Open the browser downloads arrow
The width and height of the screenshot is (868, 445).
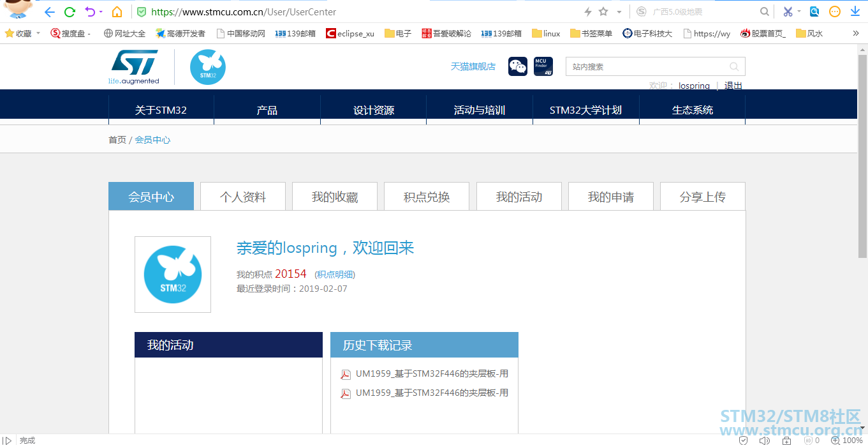click(x=855, y=11)
